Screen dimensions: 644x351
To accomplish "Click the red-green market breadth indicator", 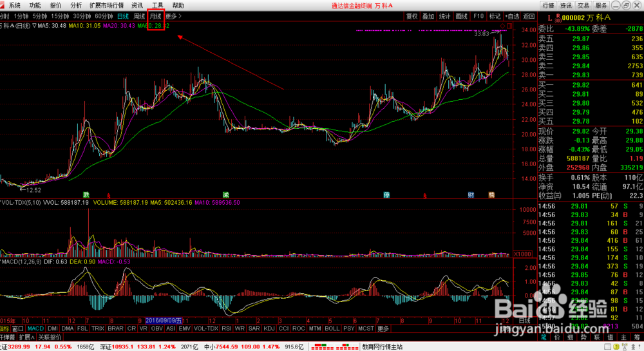I will pos(334,347).
